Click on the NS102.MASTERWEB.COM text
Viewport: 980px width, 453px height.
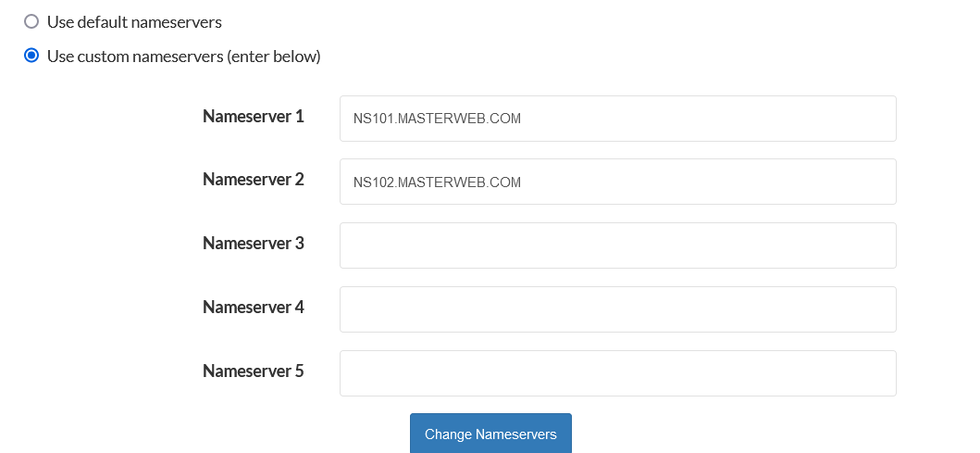click(437, 182)
